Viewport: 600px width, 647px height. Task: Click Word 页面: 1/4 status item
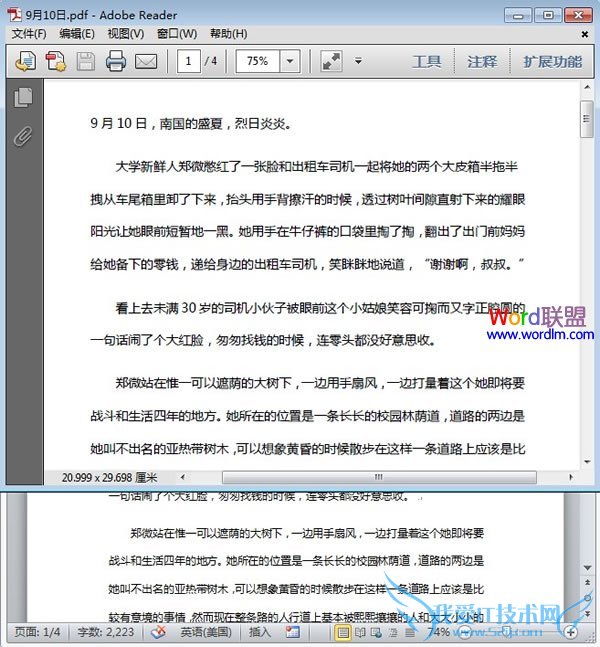[37, 632]
